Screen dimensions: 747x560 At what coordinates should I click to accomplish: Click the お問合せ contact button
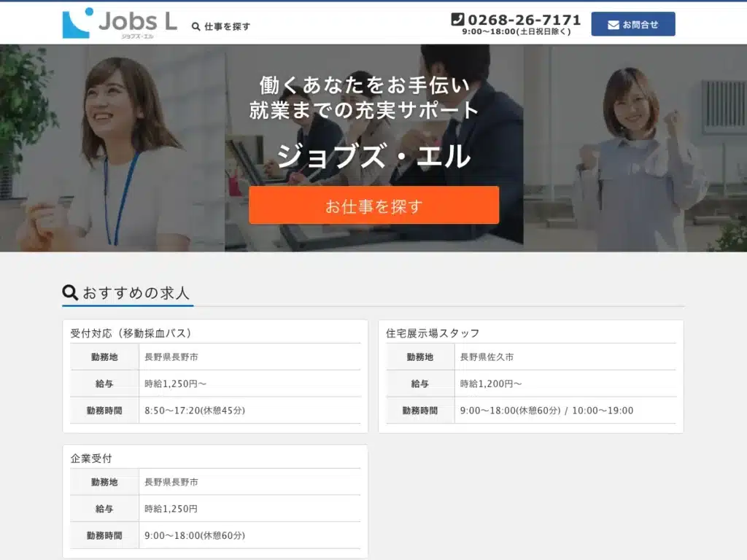tap(633, 24)
